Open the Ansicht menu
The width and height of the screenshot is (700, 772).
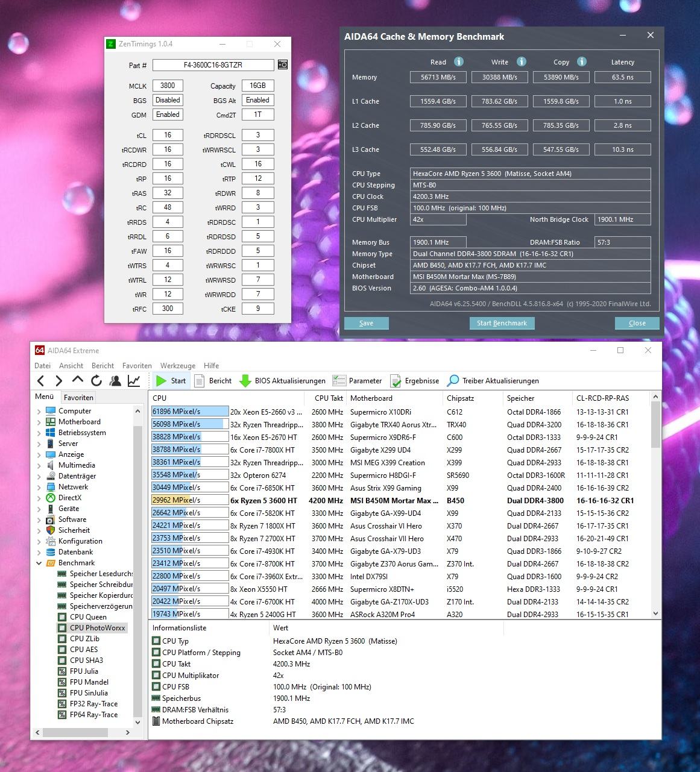point(71,365)
